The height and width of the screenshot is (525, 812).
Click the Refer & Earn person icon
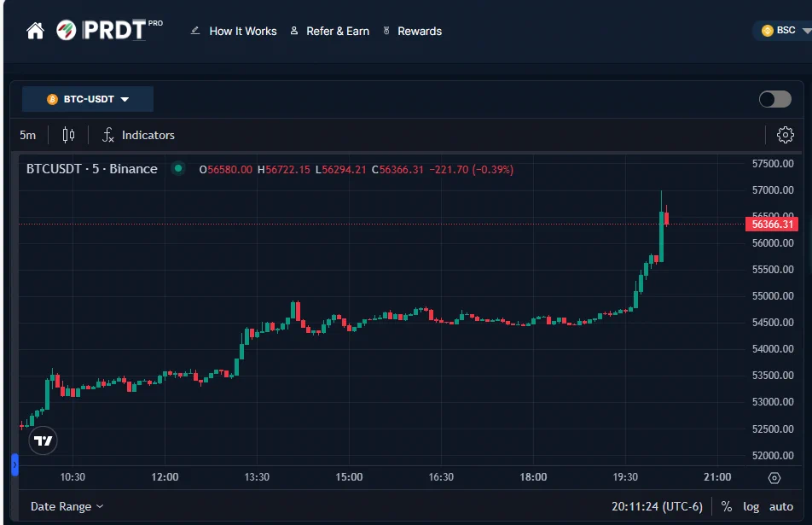(x=294, y=31)
